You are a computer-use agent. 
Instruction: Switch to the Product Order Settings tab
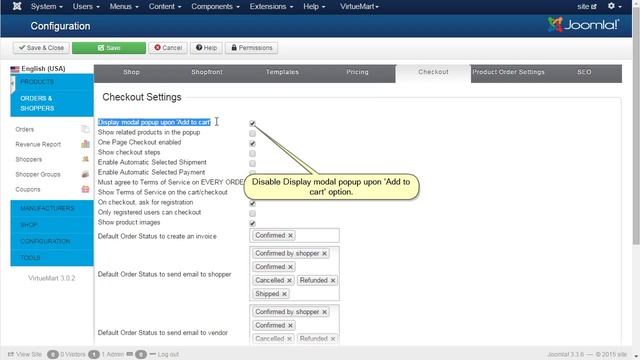coord(509,72)
